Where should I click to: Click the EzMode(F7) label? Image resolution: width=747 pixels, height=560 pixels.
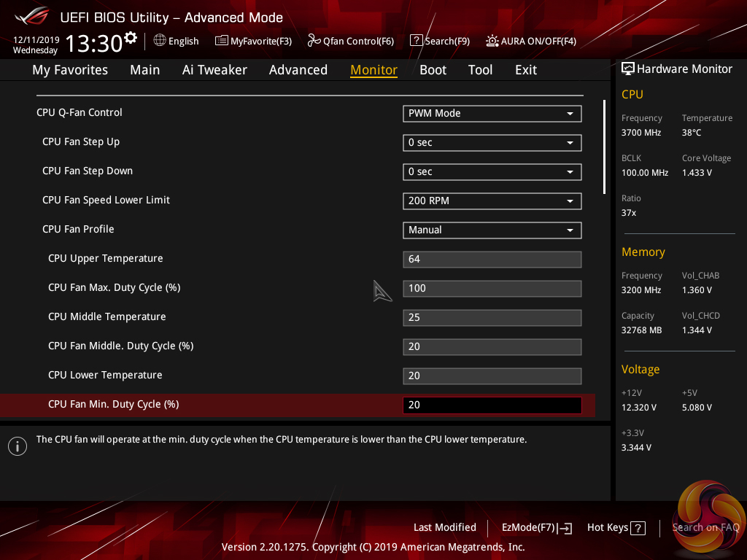tap(528, 527)
